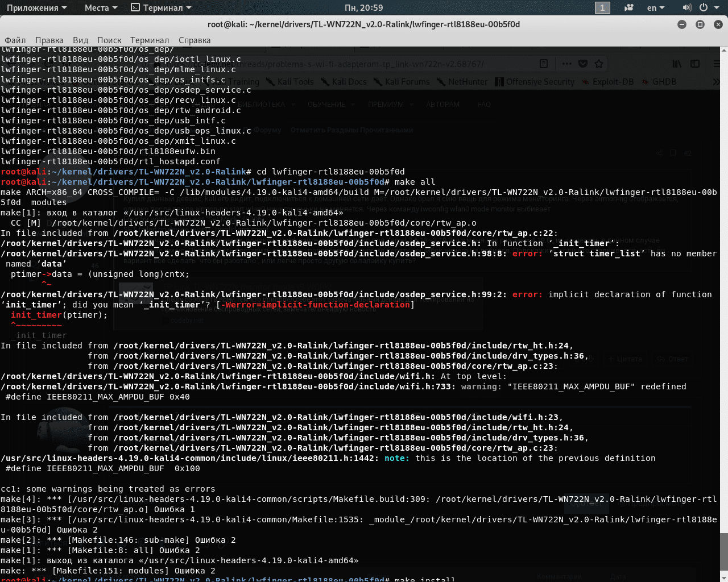
Task: Open Kali Forums bookmark in browser behind
Action: pyautogui.click(x=402, y=82)
